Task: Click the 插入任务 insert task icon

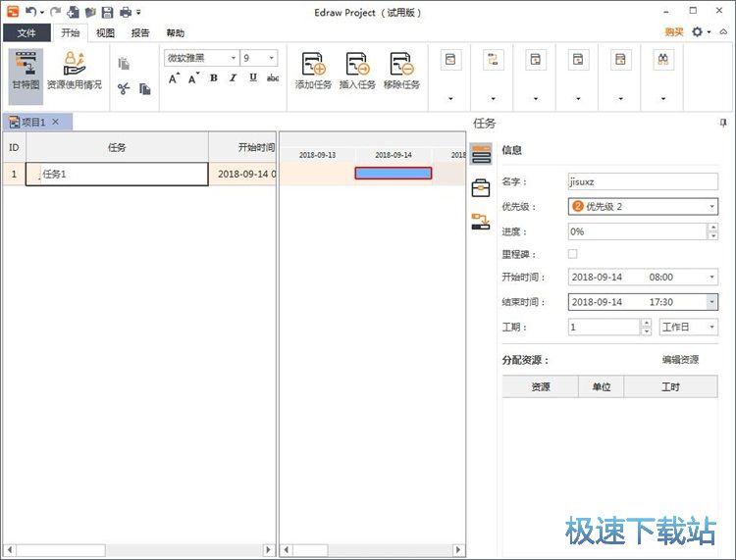Action: (x=357, y=72)
